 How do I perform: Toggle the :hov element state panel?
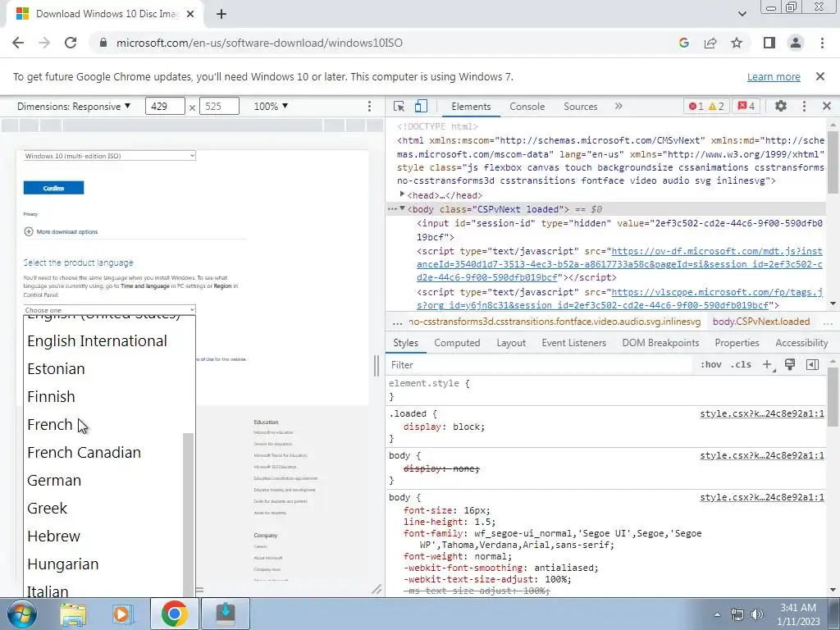pyautogui.click(x=710, y=365)
